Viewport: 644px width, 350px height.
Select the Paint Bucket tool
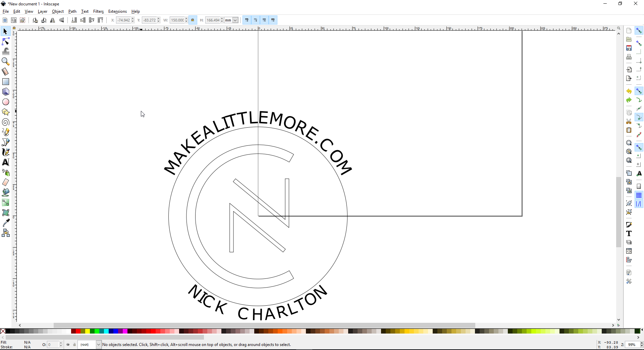coord(5,192)
